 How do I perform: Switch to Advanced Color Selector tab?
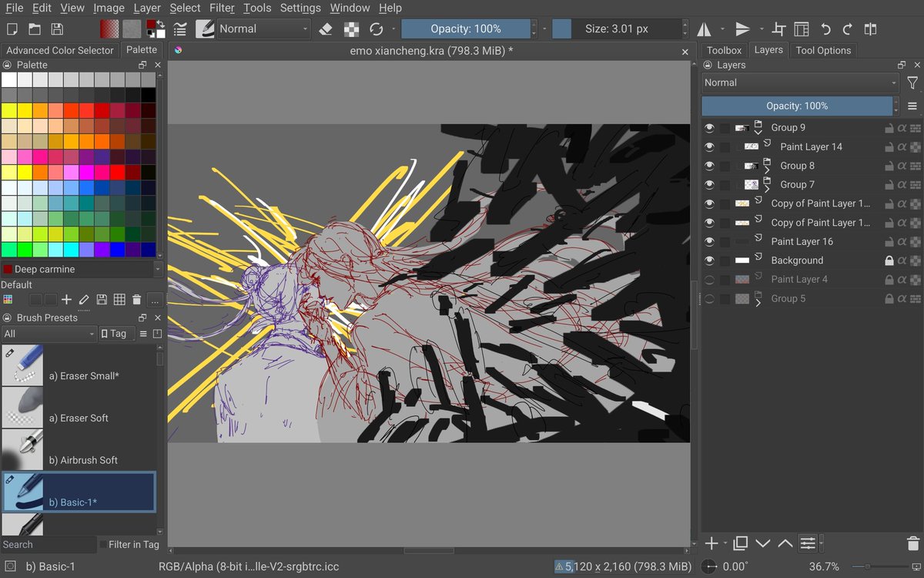click(x=60, y=50)
